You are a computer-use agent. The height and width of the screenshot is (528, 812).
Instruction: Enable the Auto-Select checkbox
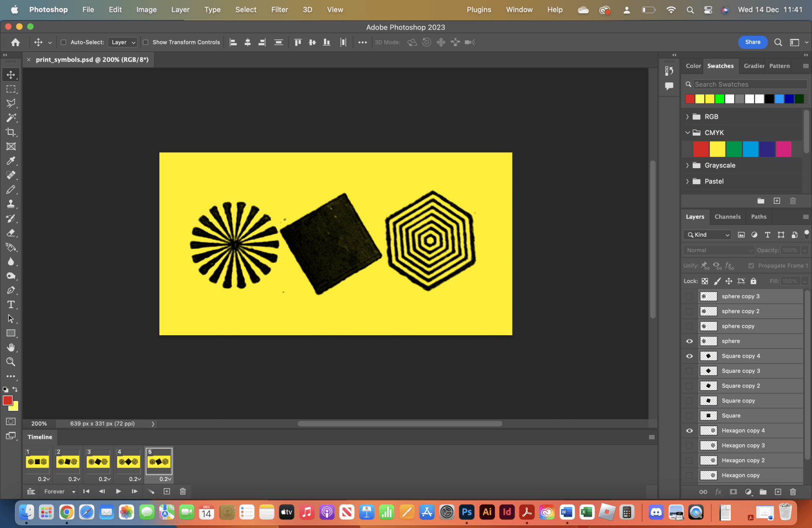(x=63, y=42)
